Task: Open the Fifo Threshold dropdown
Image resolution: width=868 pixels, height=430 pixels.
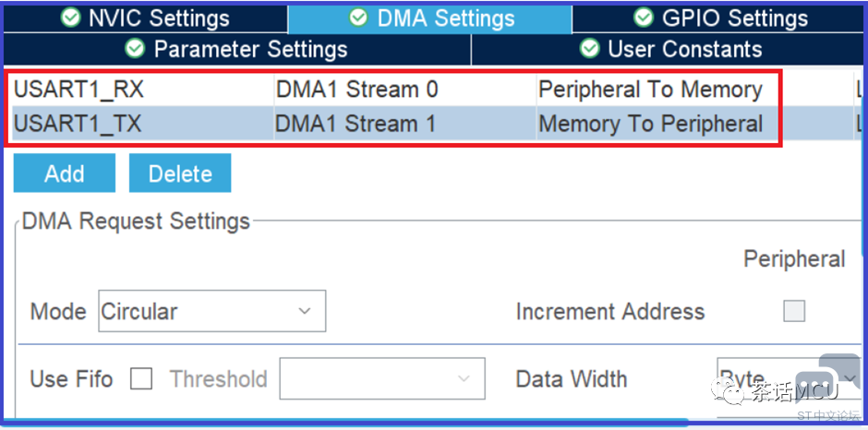Action: [382, 378]
